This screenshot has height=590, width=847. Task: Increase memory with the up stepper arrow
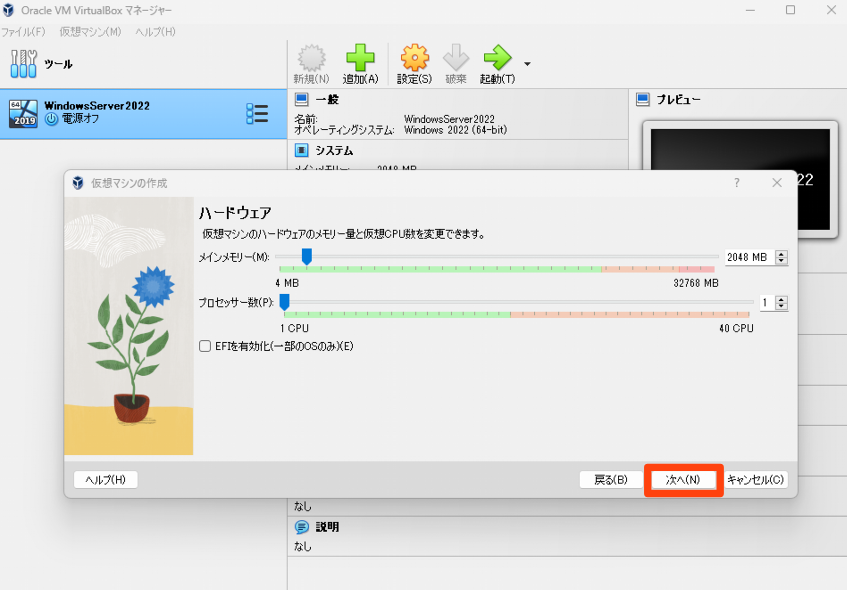click(781, 254)
